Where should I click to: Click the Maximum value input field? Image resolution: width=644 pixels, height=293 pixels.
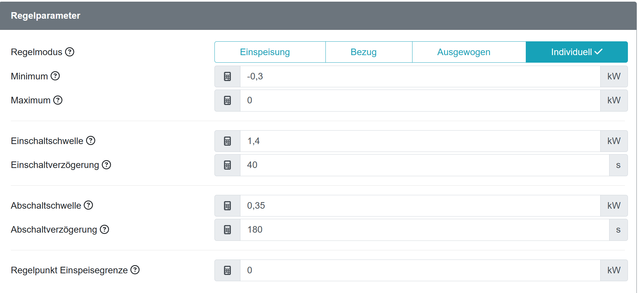tap(420, 100)
